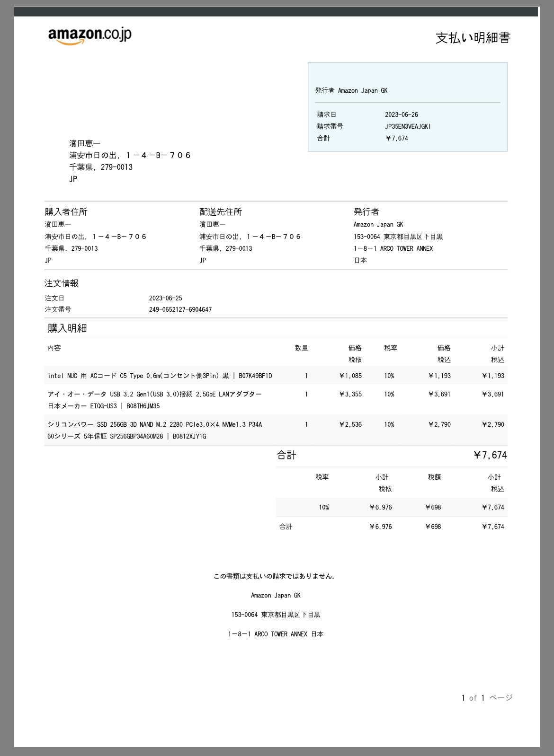Click the billing date 2023-06-26
Viewport: 554px width, 756px height.
pos(401,114)
